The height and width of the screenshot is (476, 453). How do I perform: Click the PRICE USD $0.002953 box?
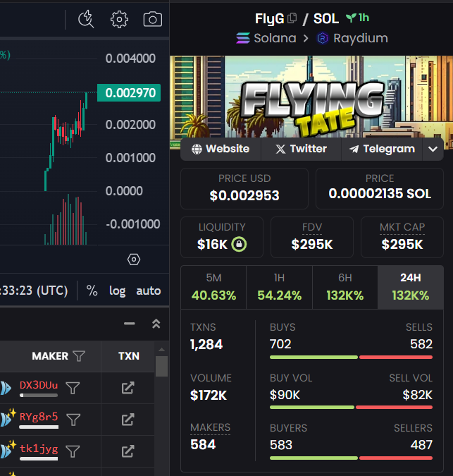(x=244, y=188)
